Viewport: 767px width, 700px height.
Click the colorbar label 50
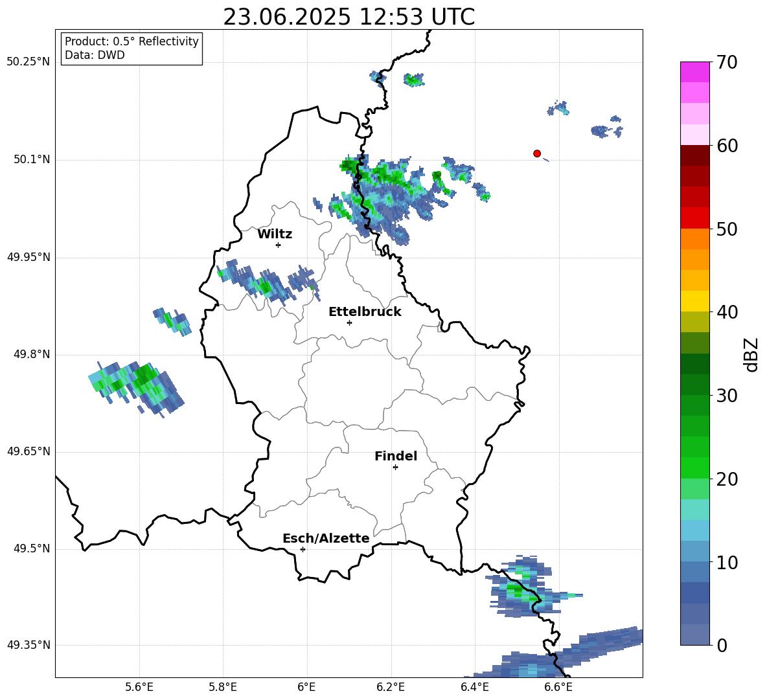(727, 229)
